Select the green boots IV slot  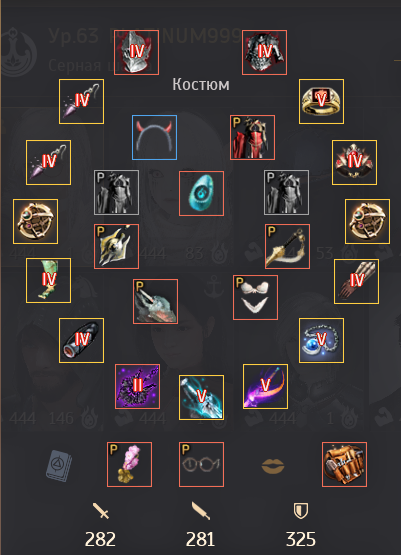coord(48,281)
